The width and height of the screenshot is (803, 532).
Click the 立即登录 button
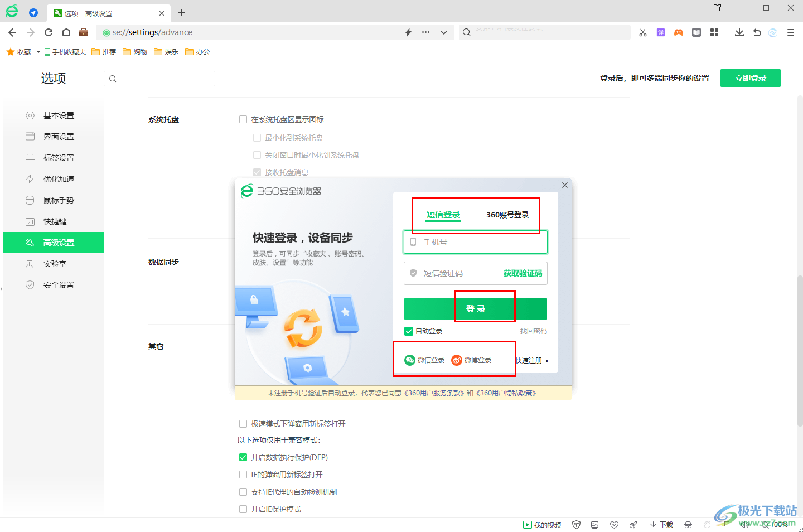click(x=751, y=78)
